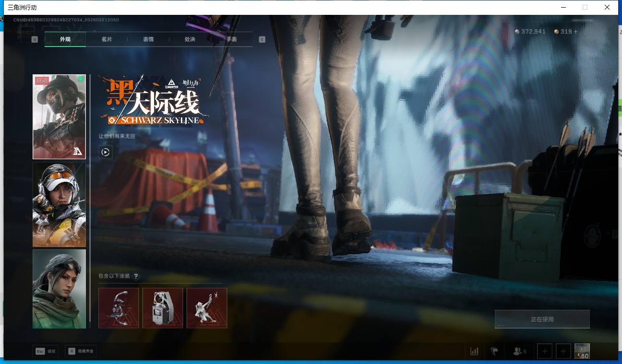Click the H 隐藏界面 button
Image resolution: width=622 pixels, height=364 pixels.
tap(81, 351)
